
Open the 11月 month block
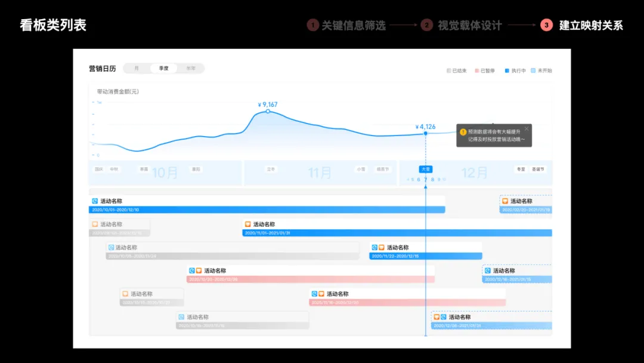320,173
